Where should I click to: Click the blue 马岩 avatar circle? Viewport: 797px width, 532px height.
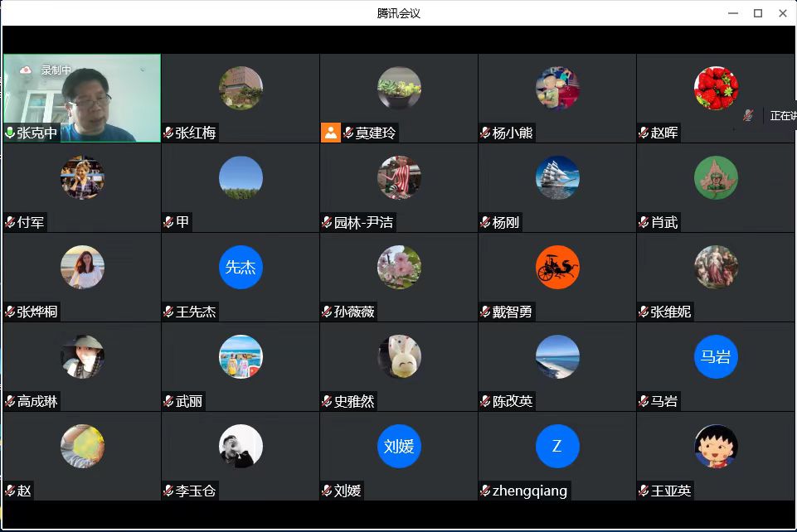[x=716, y=356]
